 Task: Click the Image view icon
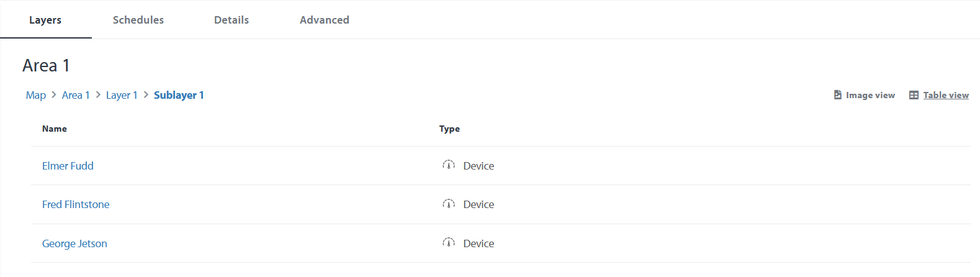838,95
